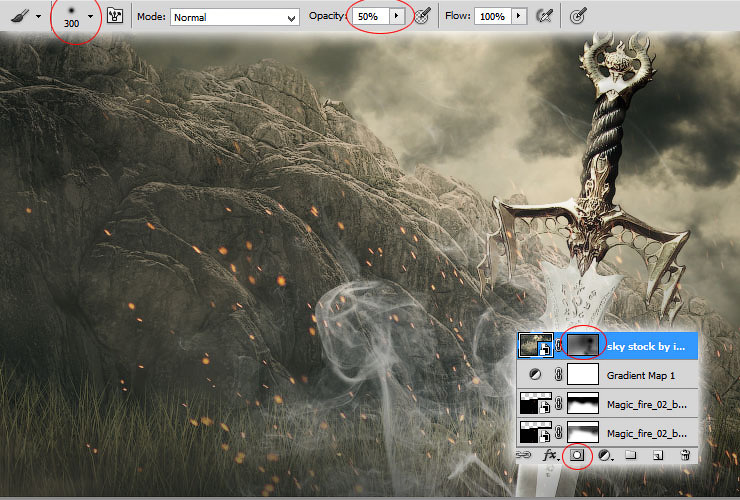Toggle the Brush panel icon
This screenshot has width=740, height=500.
[x=115, y=16]
